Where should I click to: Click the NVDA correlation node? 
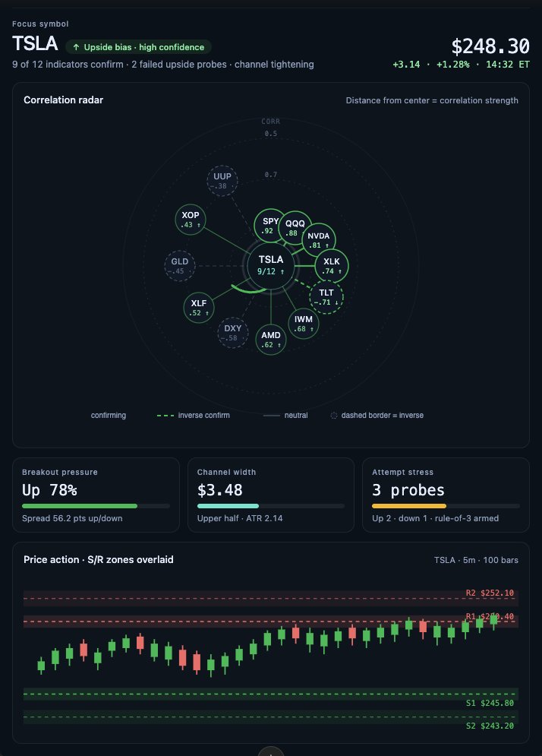[x=319, y=239]
